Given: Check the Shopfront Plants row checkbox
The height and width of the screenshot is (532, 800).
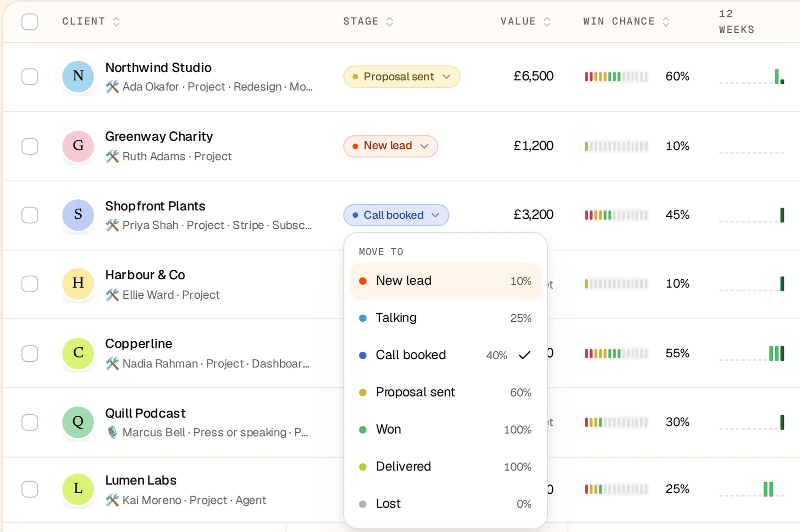Looking at the screenshot, I should [x=30, y=215].
